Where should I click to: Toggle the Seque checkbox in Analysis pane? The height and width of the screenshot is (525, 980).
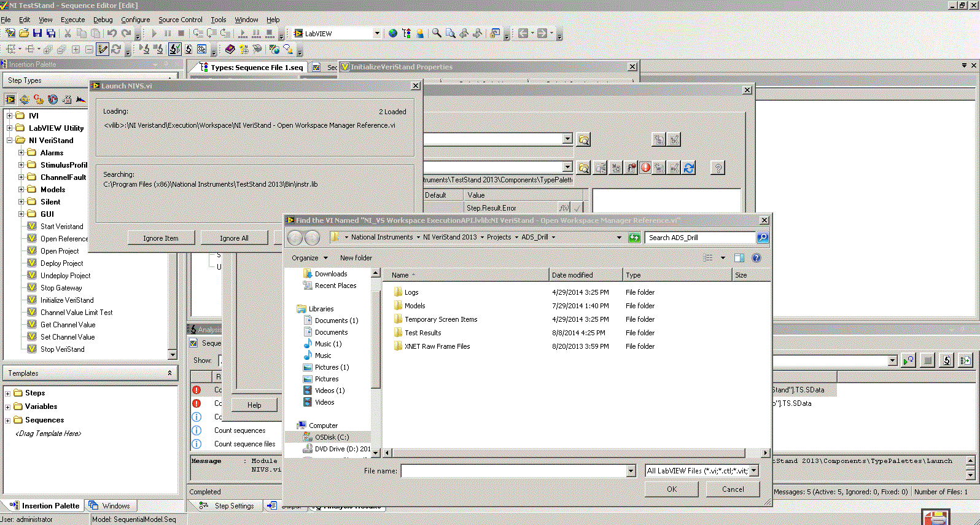point(193,343)
